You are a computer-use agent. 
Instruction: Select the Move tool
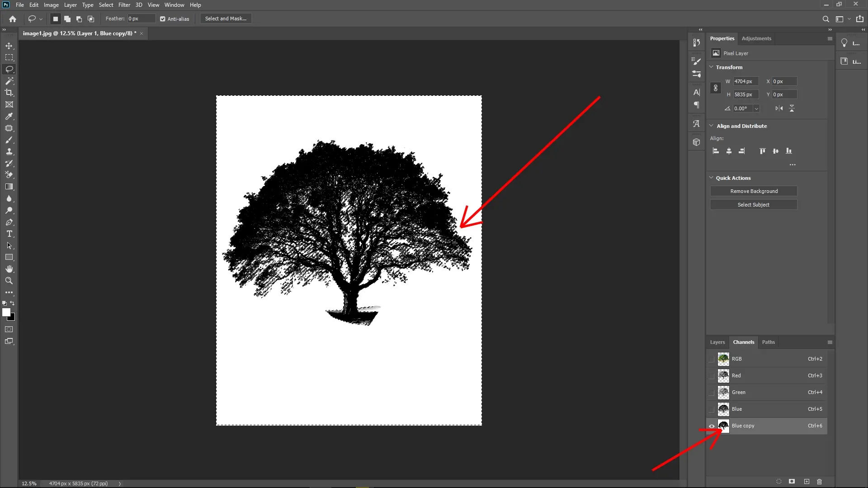click(9, 46)
